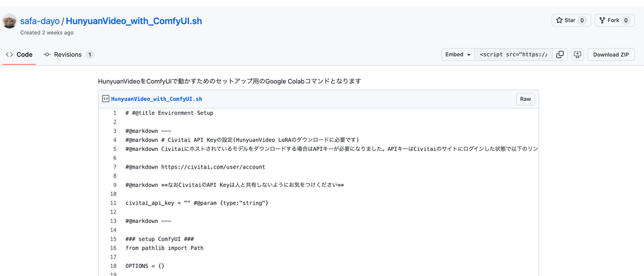
Task: Open HunyuanVideo_with_ComfyUI.sh gist title link
Action: point(134,21)
